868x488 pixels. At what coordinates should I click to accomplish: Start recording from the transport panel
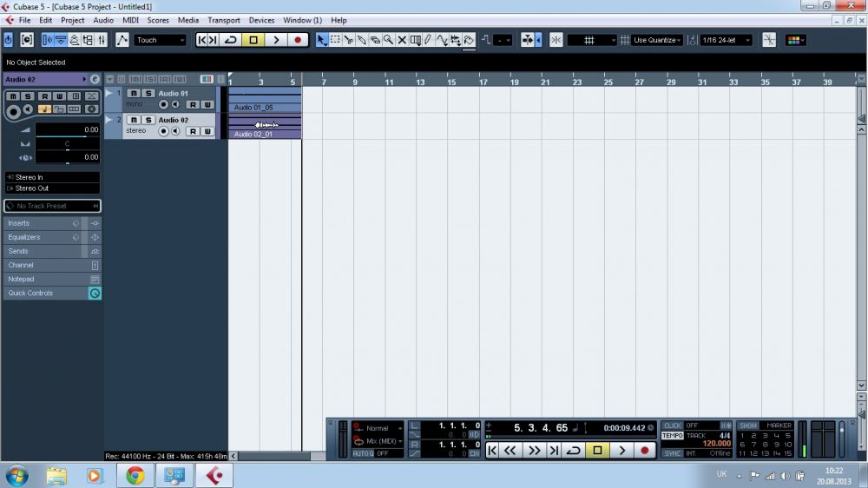click(644, 451)
